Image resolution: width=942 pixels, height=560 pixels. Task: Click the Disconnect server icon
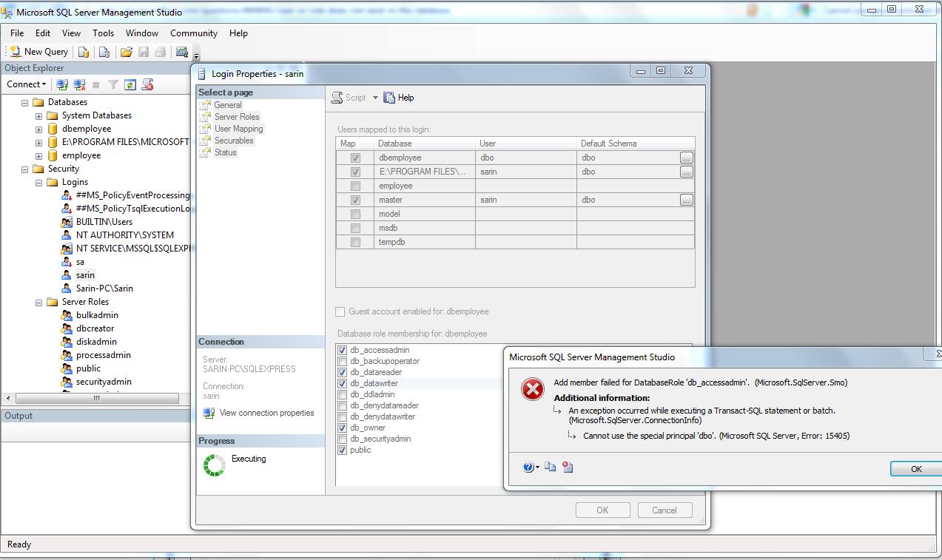(79, 84)
